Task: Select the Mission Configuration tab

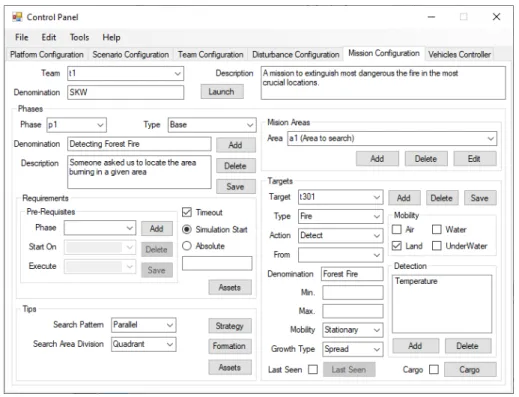Action: [384, 53]
